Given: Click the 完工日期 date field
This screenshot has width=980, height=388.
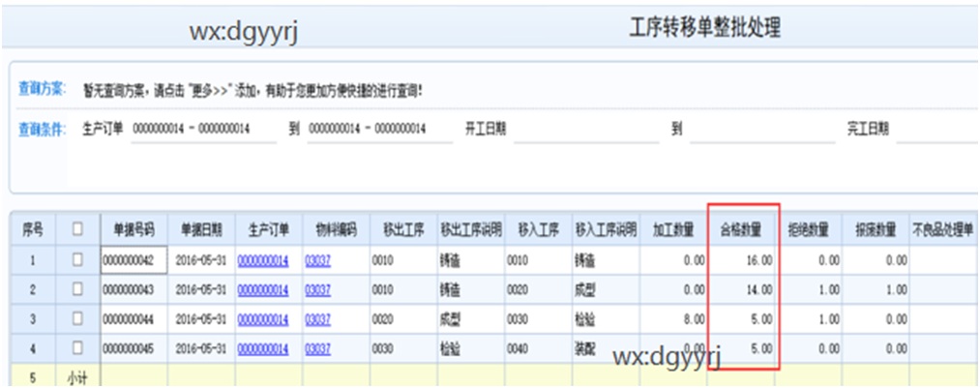Looking at the screenshot, I should click(x=937, y=130).
